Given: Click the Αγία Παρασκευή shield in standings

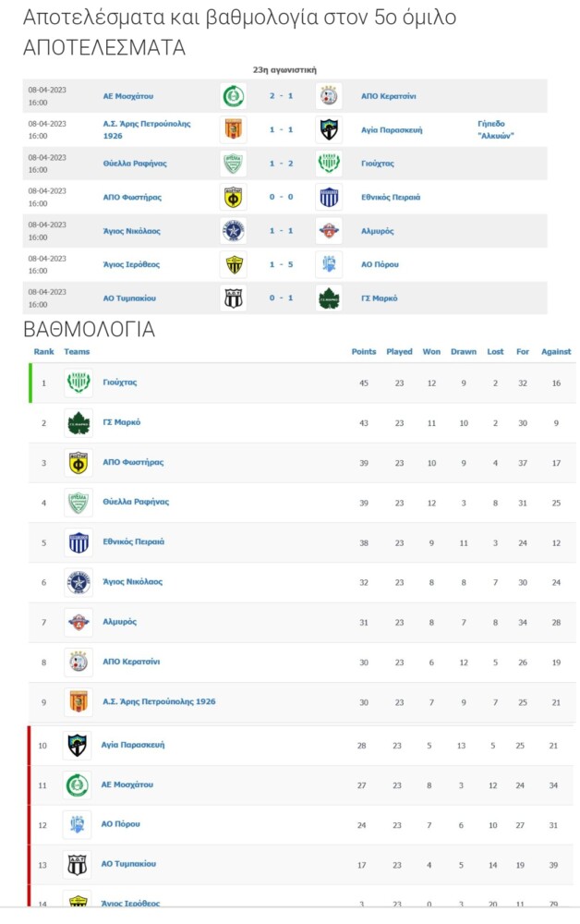Looking at the screenshot, I should (x=78, y=745).
